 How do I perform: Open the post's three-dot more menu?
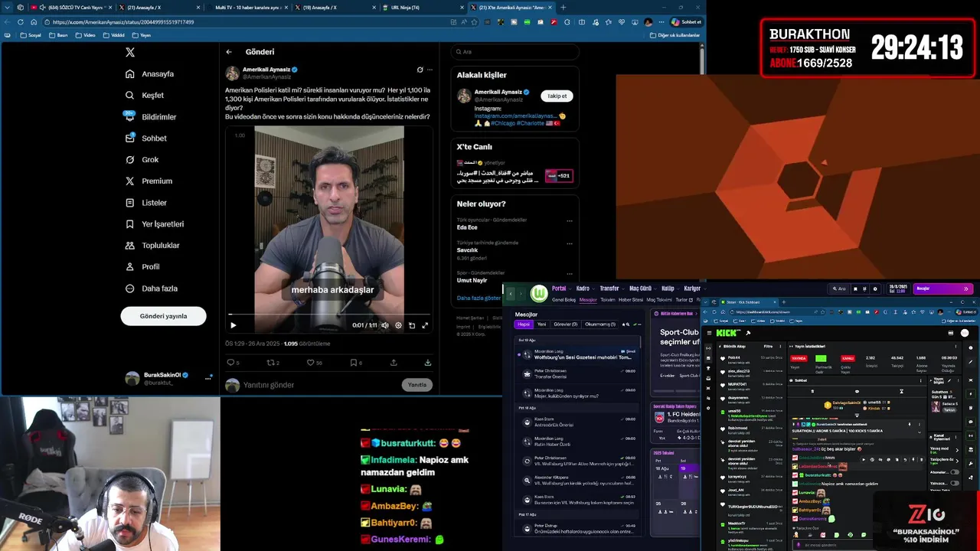click(x=430, y=70)
